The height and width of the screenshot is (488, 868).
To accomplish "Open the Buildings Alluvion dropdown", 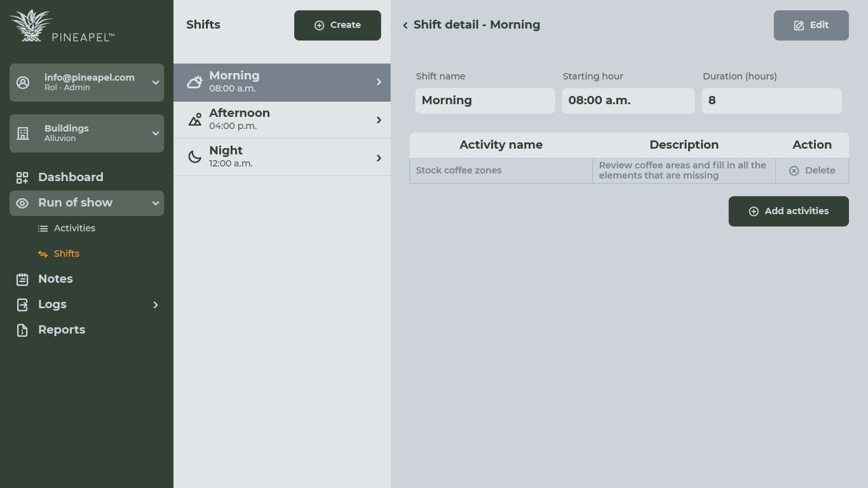I will [x=155, y=133].
